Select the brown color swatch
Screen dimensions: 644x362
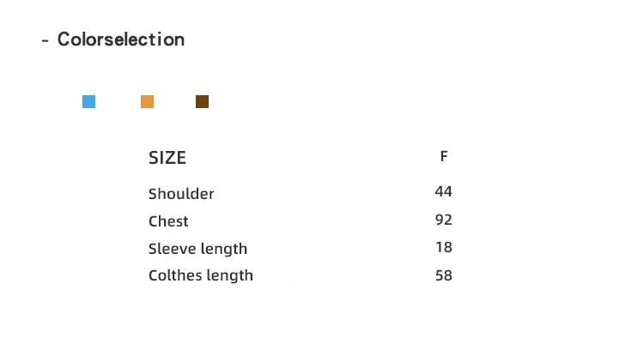point(202,102)
